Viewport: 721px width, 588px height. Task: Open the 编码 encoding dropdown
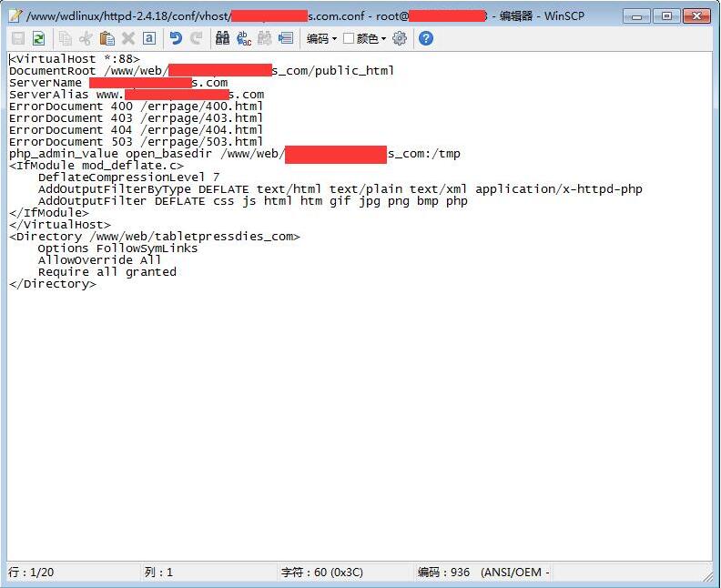point(321,38)
